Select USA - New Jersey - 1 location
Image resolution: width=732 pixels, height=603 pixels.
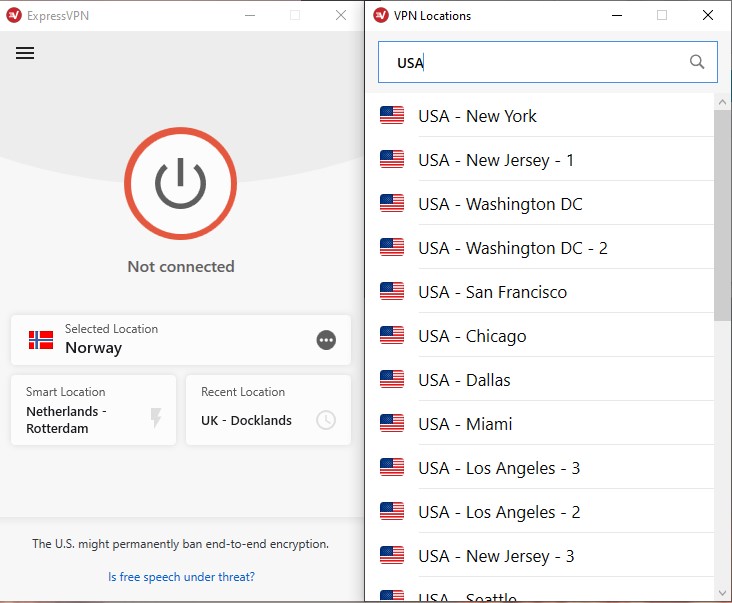tap(540, 159)
